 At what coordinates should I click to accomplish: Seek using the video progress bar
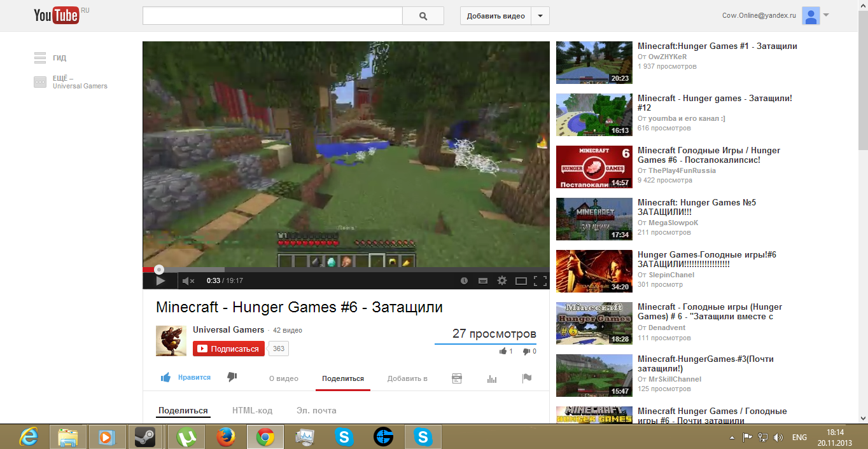pos(346,270)
